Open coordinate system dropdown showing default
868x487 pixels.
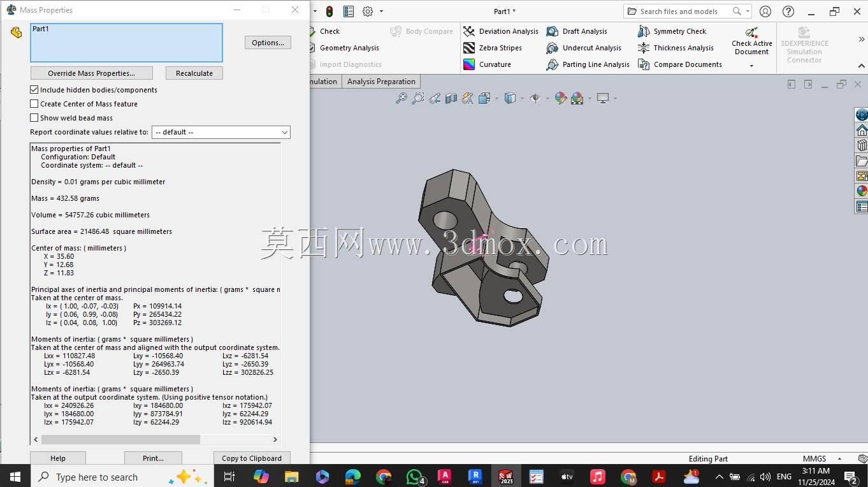tap(221, 132)
